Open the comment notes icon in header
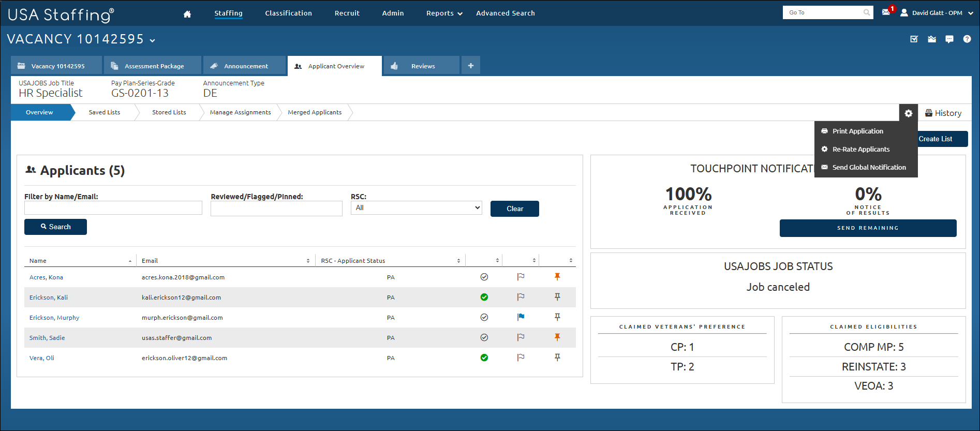This screenshot has width=980, height=431. (949, 39)
